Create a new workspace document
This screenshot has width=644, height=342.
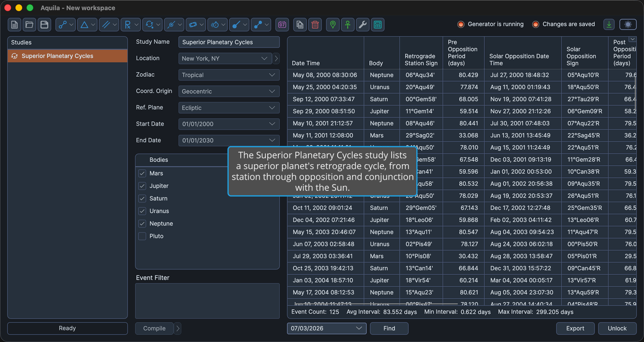pyautogui.click(x=14, y=25)
